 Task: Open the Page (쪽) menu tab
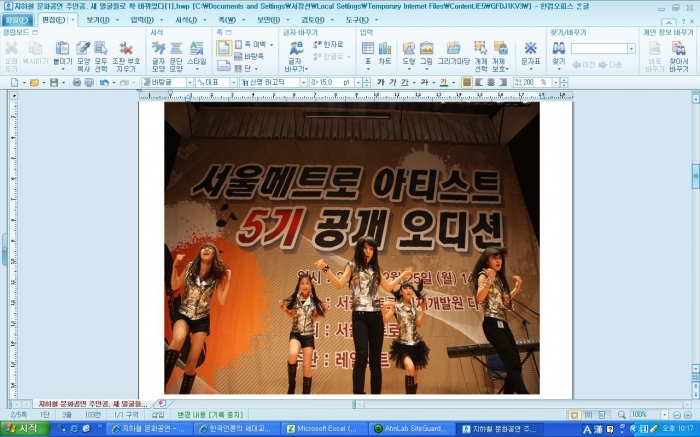tap(227, 20)
